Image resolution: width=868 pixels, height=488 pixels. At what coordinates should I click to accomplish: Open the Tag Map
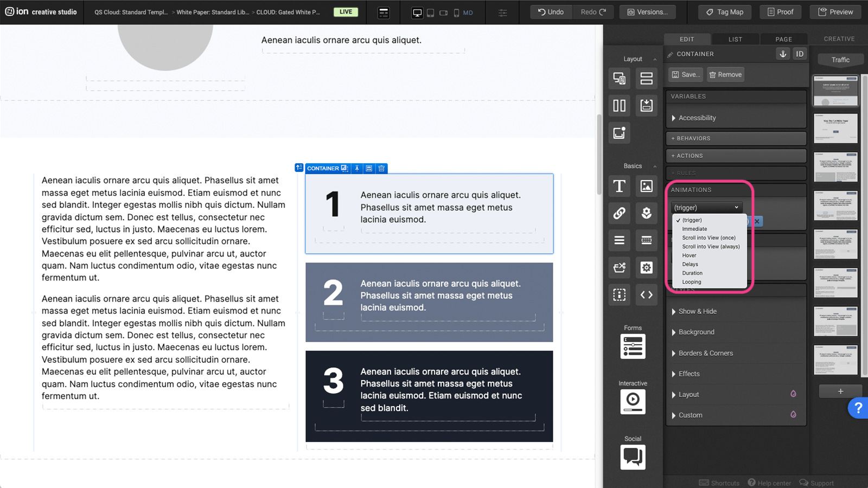725,12
